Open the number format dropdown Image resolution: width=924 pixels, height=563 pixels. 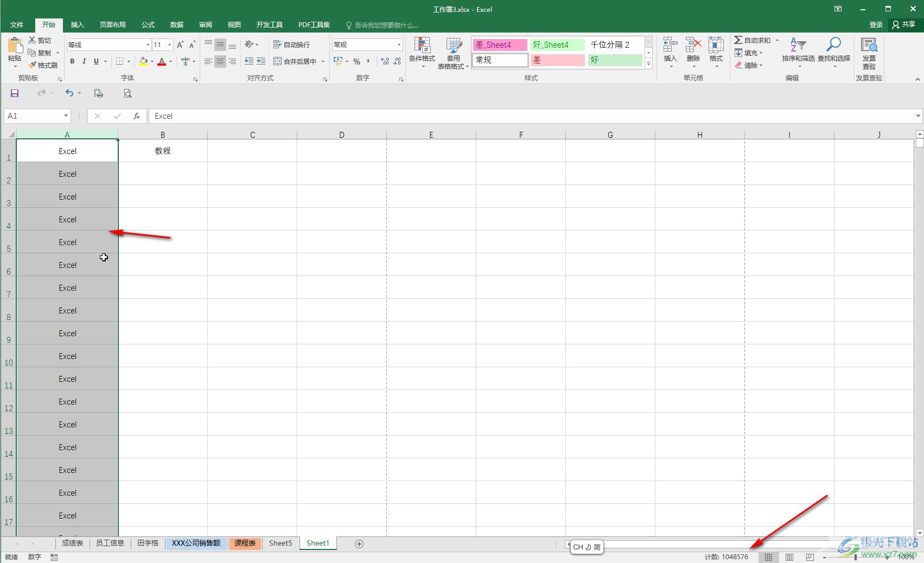399,44
